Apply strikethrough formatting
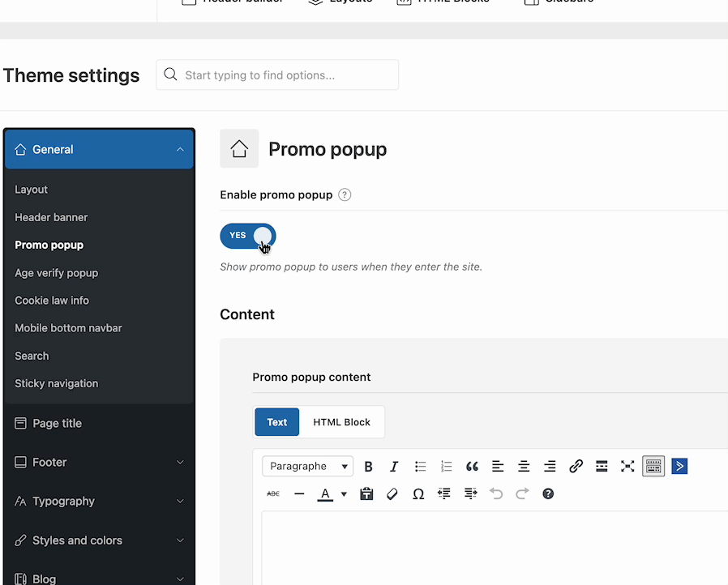728x585 pixels. point(273,493)
